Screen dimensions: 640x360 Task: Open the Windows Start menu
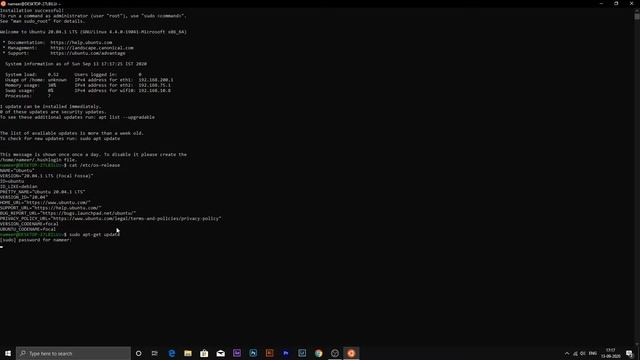(8, 353)
